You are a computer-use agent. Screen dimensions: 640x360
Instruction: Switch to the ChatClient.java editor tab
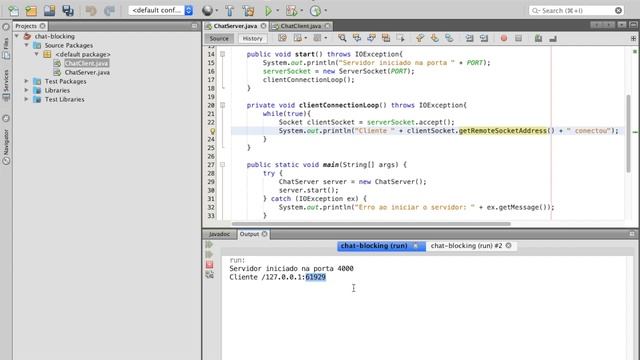(x=300, y=26)
